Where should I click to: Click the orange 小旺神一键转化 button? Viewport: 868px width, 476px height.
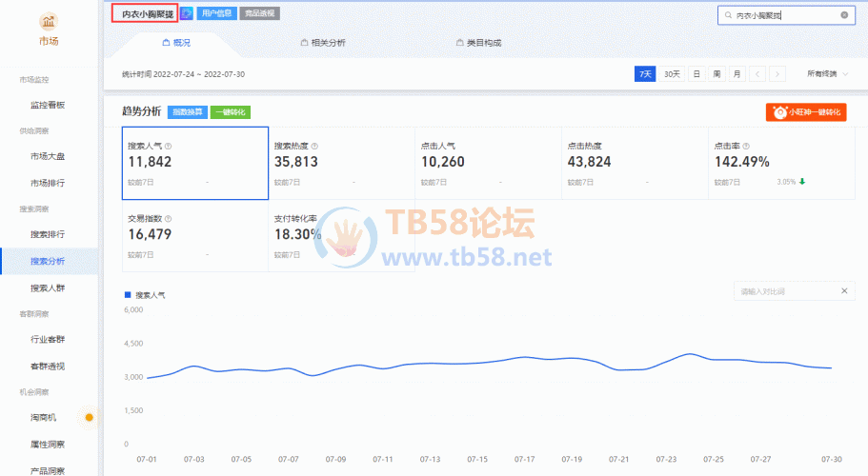point(806,112)
